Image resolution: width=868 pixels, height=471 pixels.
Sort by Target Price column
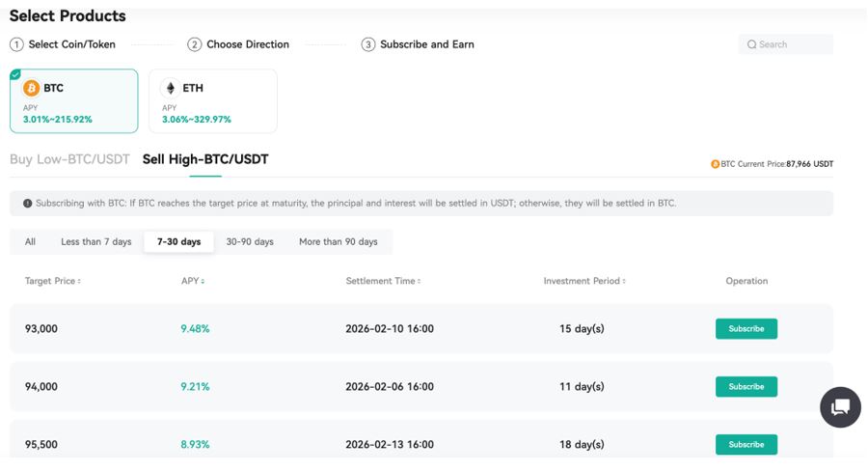click(x=53, y=281)
